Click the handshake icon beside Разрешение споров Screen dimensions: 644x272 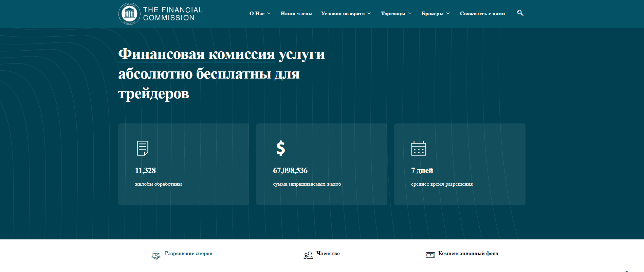click(x=156, y=255)
